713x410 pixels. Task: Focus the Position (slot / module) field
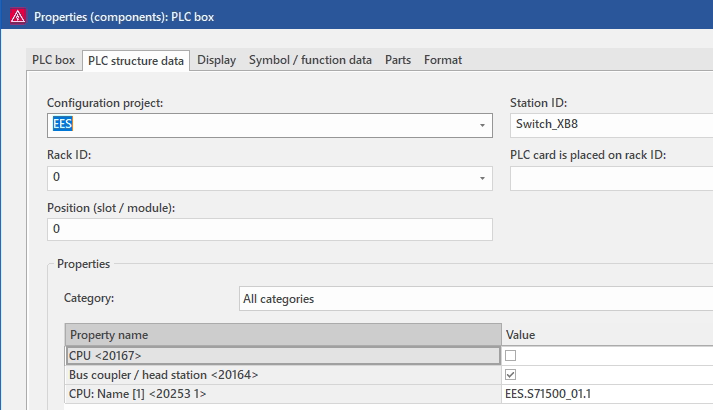coord(269,229)
